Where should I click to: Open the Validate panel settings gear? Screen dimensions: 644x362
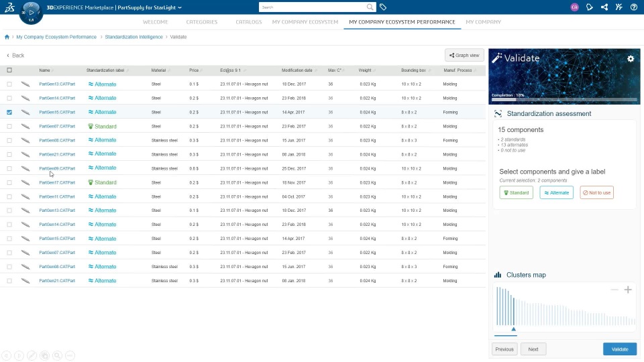[x=631, y=59]
